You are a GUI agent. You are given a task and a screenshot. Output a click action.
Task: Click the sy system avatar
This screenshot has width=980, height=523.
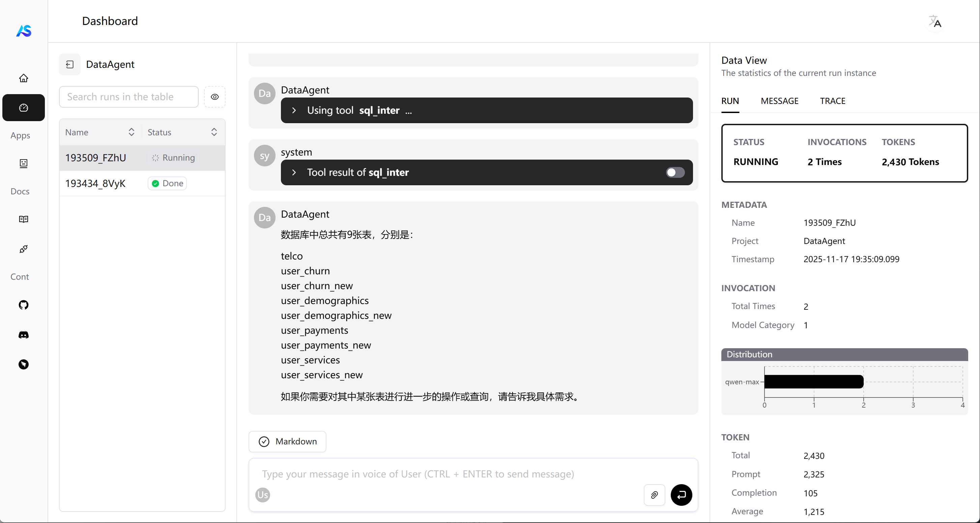(264, 156)
